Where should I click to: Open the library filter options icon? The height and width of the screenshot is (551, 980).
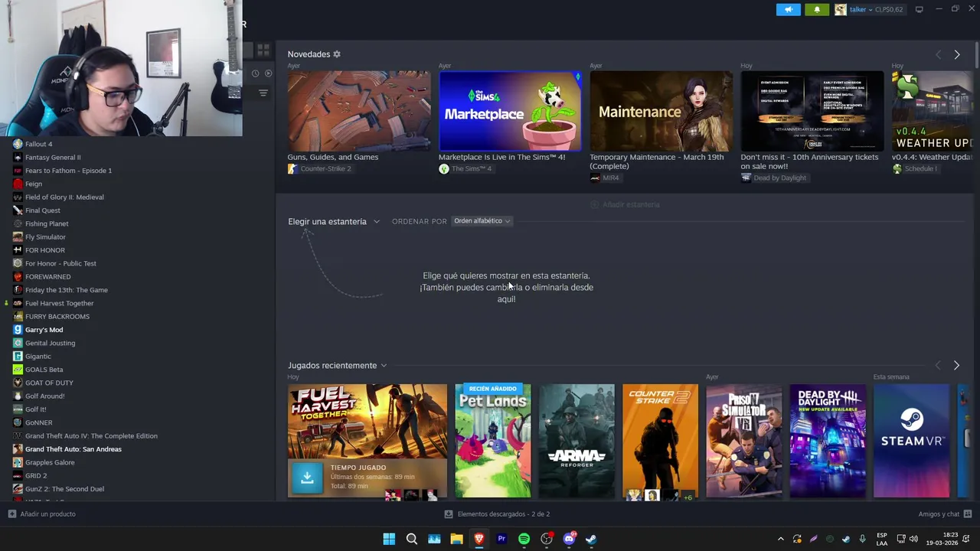point(263,93)
